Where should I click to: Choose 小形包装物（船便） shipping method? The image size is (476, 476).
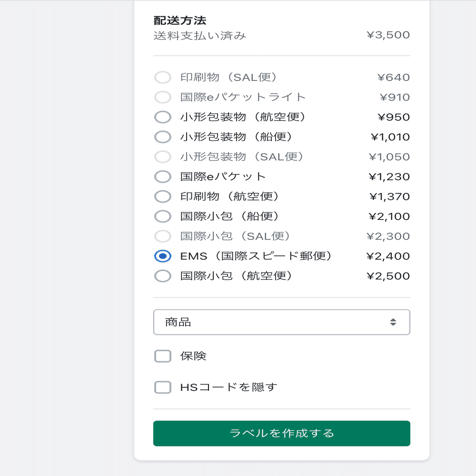click(163, 137)
